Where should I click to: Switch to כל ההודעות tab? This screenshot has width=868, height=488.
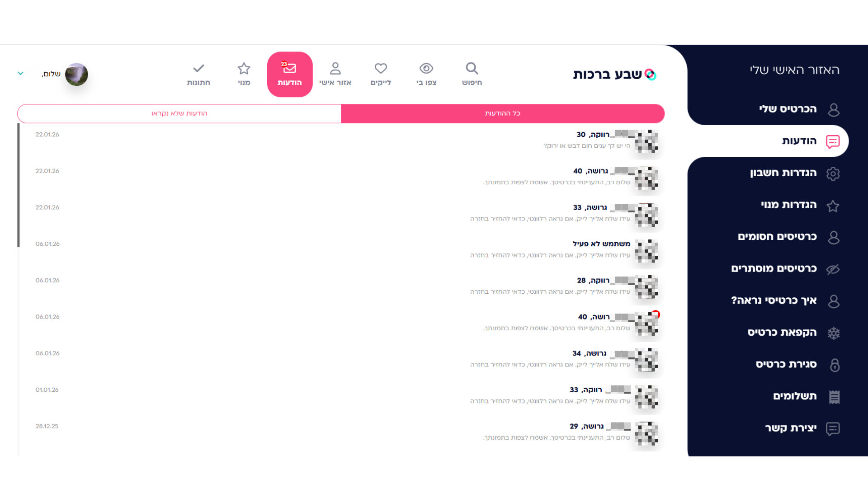click(x=503, y=113)
